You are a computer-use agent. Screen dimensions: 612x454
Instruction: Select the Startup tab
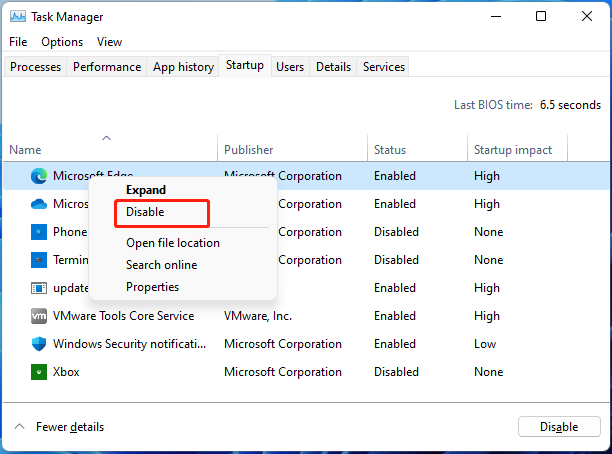(245, 65)
